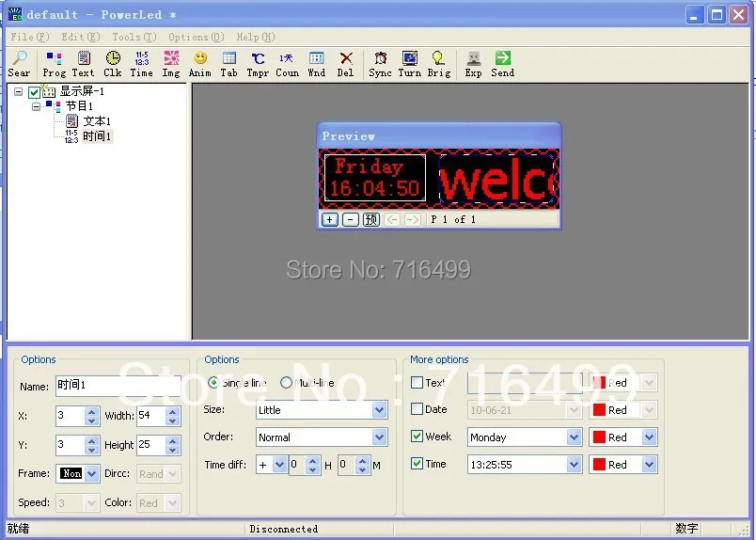Click the Tmpr temperature toolbar icon
Viewport: 756px width, 540px height.
click(x=258, y=63)
